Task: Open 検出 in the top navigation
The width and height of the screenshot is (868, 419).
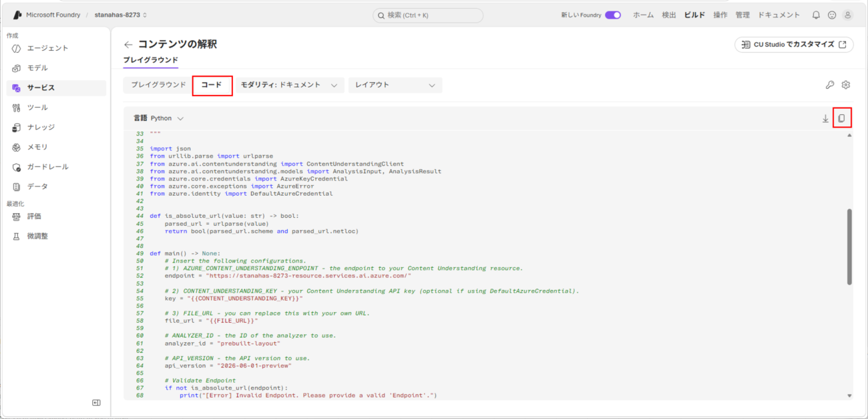Action: click(669, 15)
